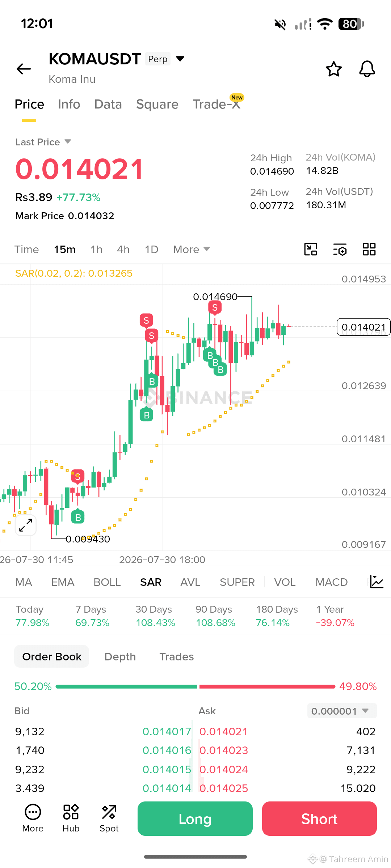391x868 pixels.
Task: Tap the back arrow icon
Action: pos(24,69)
